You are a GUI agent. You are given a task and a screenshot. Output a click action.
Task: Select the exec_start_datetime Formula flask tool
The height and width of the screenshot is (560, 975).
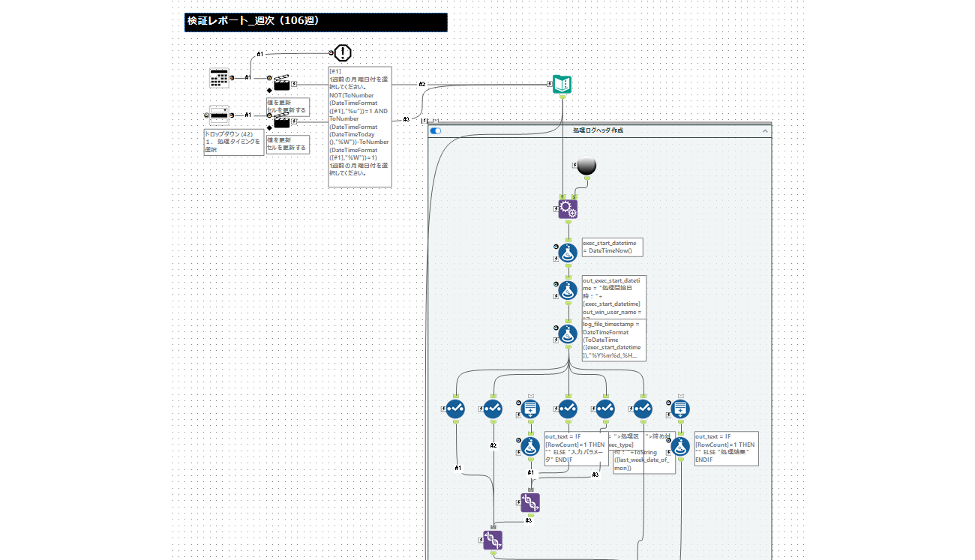(568, 252)
